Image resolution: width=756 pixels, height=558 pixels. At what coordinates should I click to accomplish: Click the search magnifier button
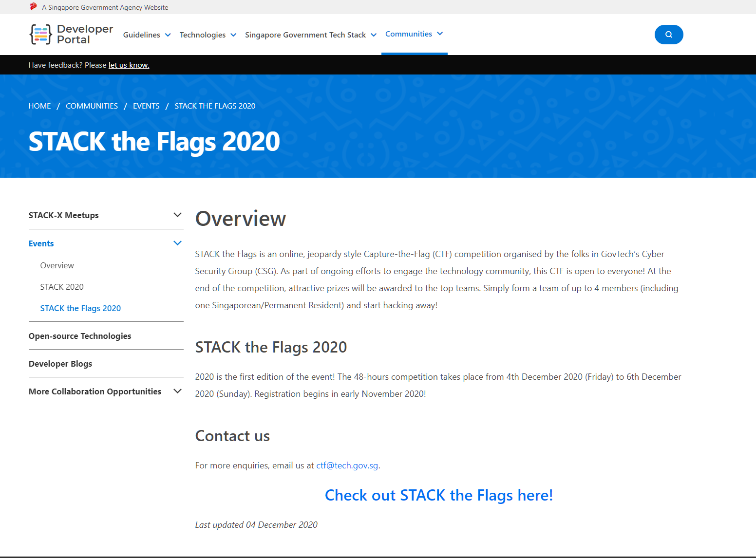coord(668,35)
